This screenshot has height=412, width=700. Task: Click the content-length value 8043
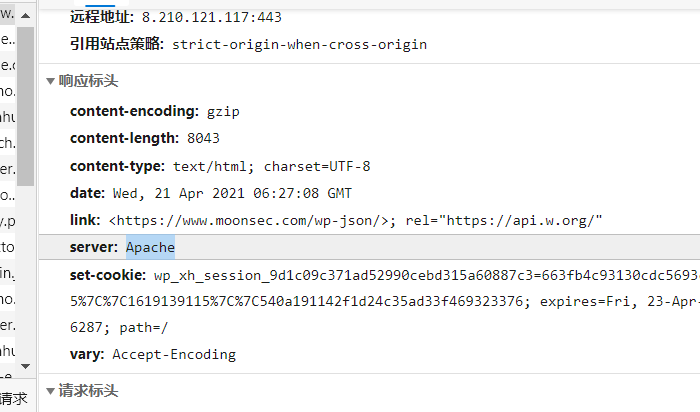click(x=203, y=138)
